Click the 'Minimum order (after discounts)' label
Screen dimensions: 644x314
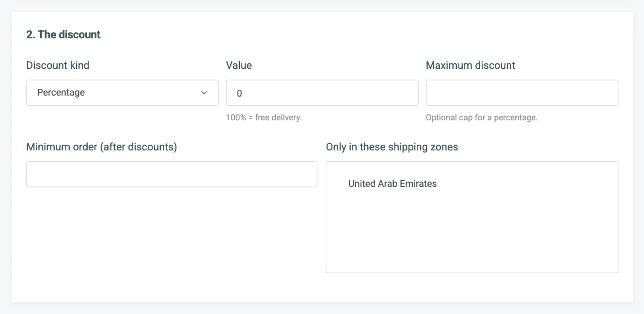tap(102, 147)
